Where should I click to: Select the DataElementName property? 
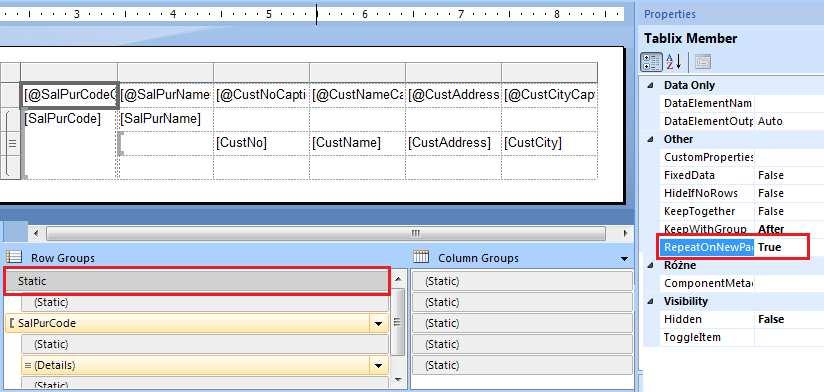(x=707, y=103)
